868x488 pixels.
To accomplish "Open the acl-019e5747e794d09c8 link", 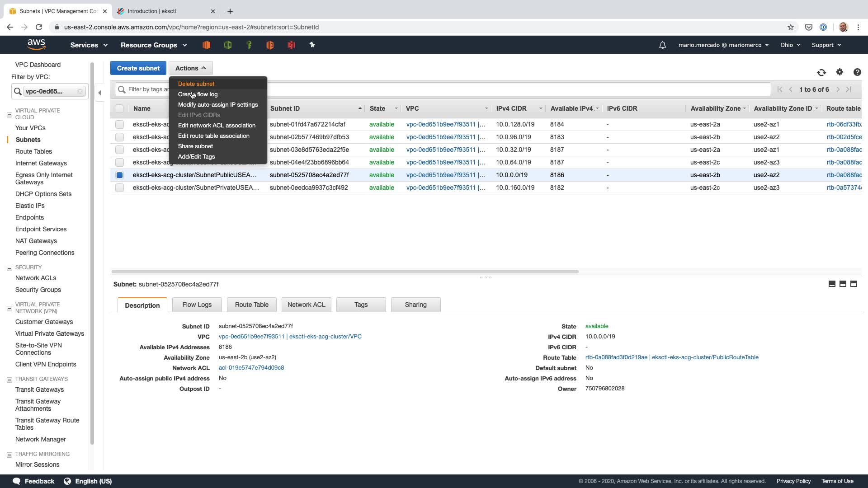I will (251, 368).
